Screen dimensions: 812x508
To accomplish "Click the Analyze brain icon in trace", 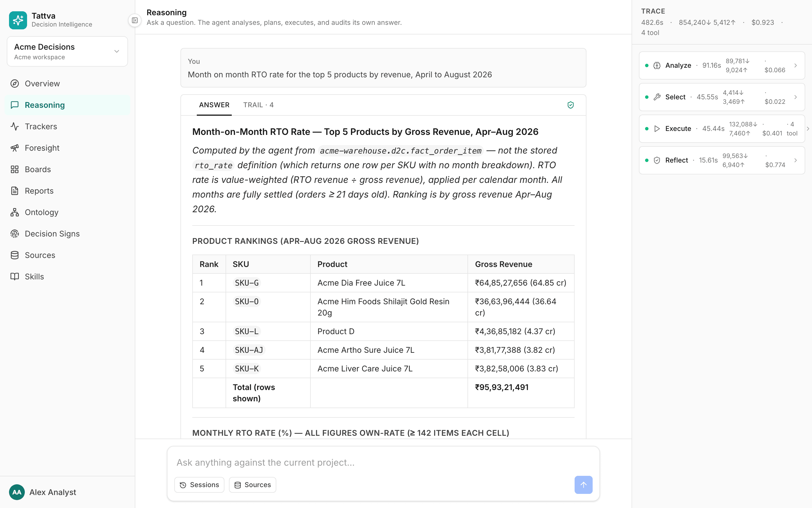I will (x=657, y=65).
